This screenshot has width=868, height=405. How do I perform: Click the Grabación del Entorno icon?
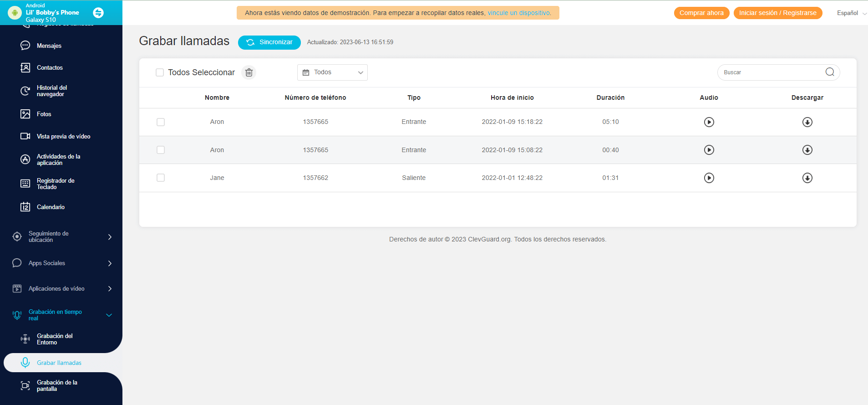25,339
